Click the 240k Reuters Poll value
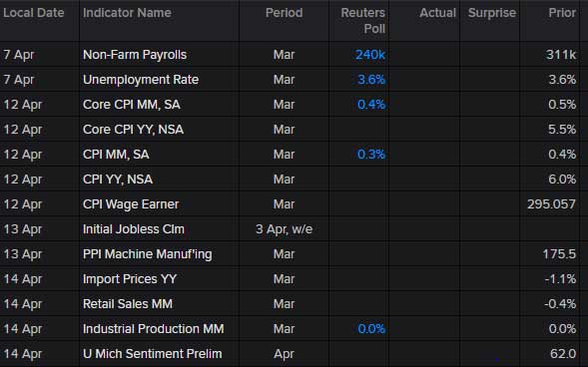The image size is (588, 367). (x=370, y=55)
